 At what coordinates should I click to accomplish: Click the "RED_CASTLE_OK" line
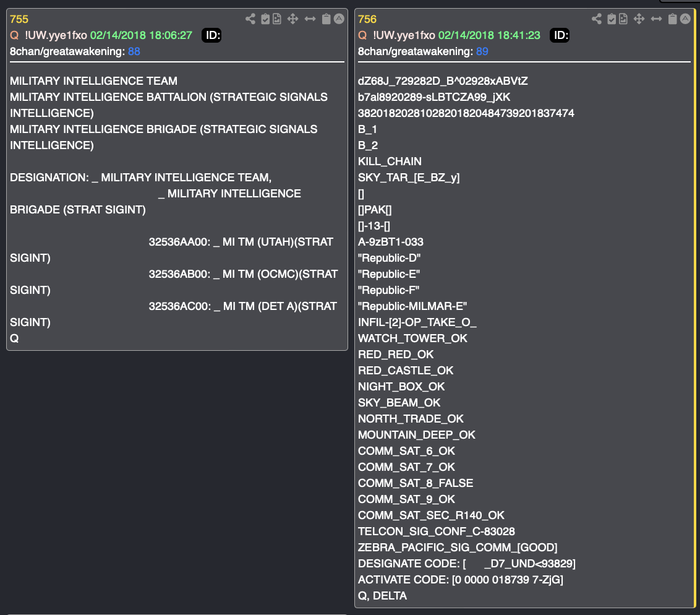point(406,370)
